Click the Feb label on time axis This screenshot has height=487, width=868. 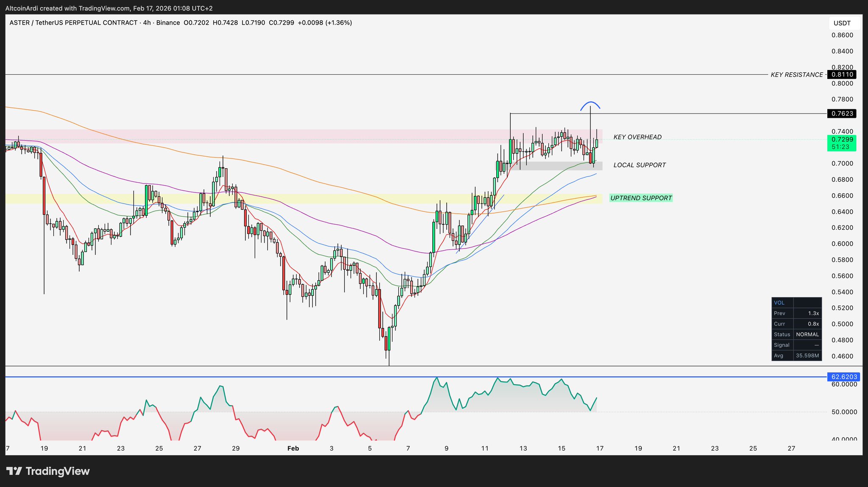coord(293,448)
